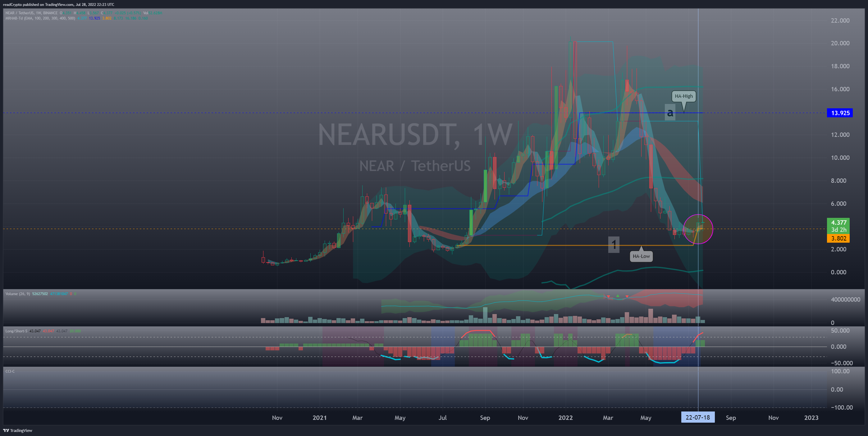Click the 'a' text label on blue line

(x=670, y=112)
